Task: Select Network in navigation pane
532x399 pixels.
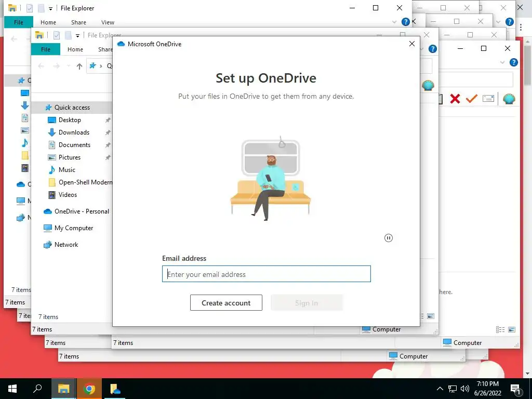Action: 66,245
